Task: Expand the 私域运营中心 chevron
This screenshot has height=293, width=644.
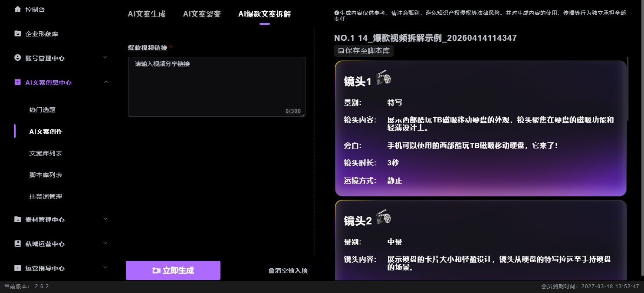Action: [105, 243]
